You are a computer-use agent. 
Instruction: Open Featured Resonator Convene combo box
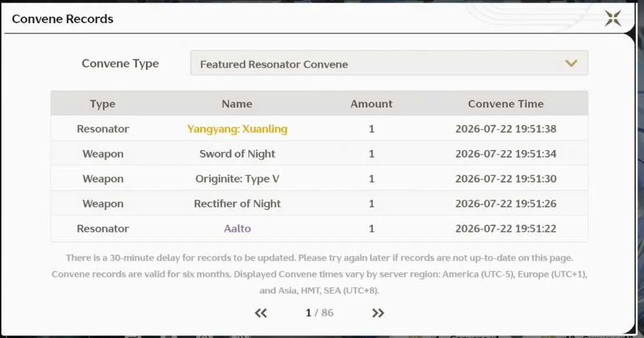(x=389, y=63)
